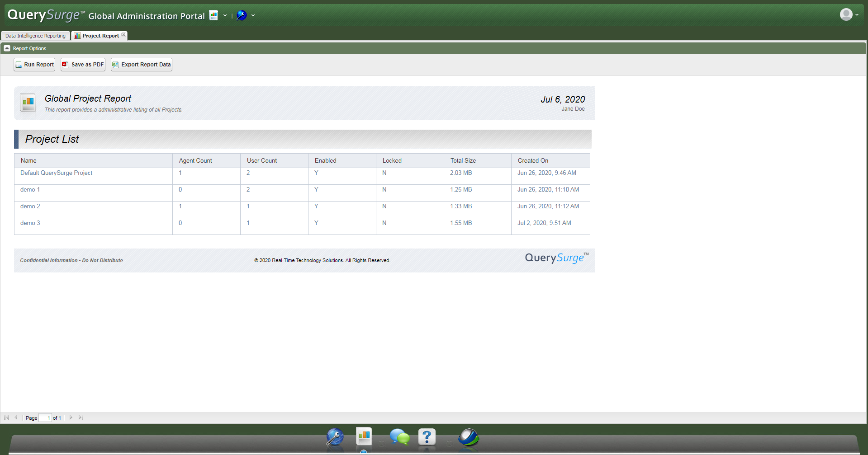The height and width of the screenshot is (455, 868).
Task: Click the QuerySurge logo in report footer
Action: click(x=557, y=258)
